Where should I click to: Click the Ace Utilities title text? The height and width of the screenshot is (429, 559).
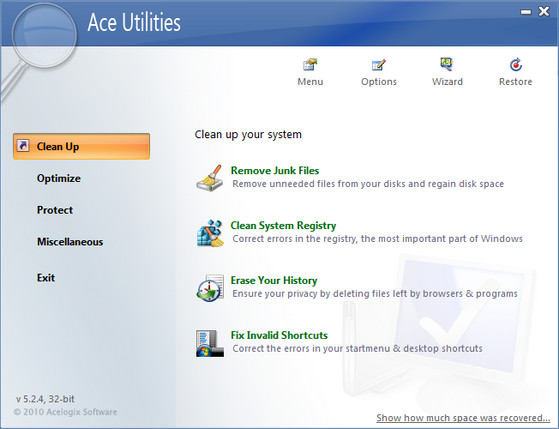click(x=134, y=22)
